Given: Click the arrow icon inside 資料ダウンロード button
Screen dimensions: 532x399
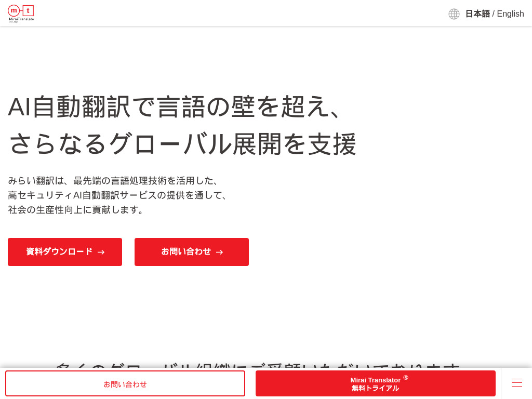Looking at the screenshot, I should click(100, 252).
